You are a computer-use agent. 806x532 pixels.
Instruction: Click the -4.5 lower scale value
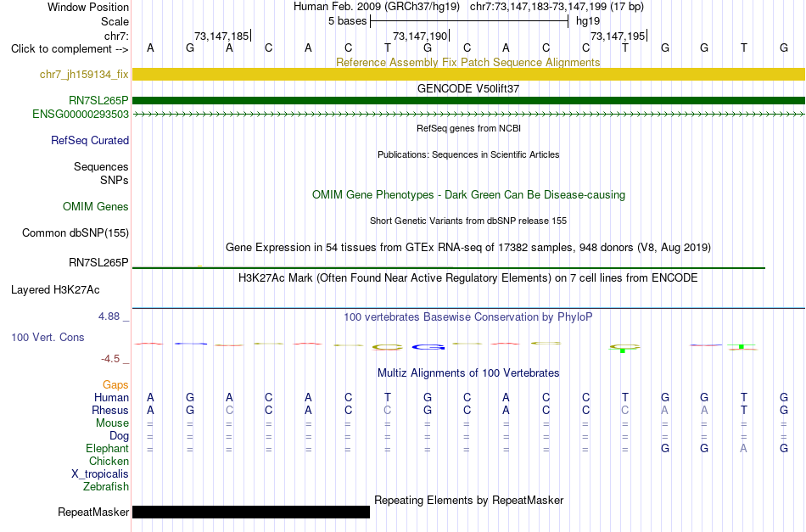point(110,359)
